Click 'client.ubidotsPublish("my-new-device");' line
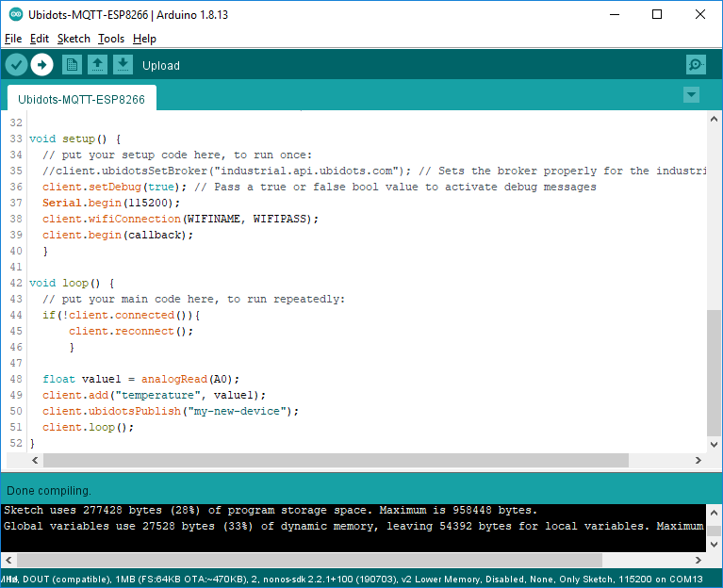Viewport: 723px width, 588px height. [x=171, y=411]
